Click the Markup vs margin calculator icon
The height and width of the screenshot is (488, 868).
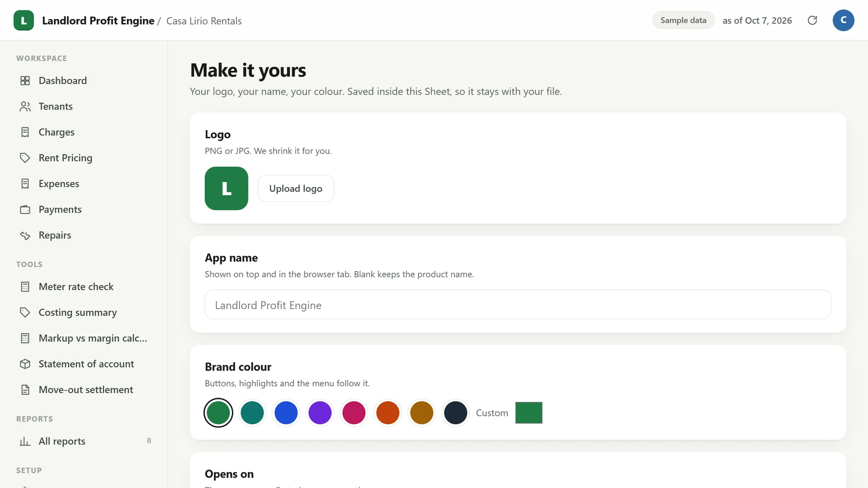pos(25,338)
